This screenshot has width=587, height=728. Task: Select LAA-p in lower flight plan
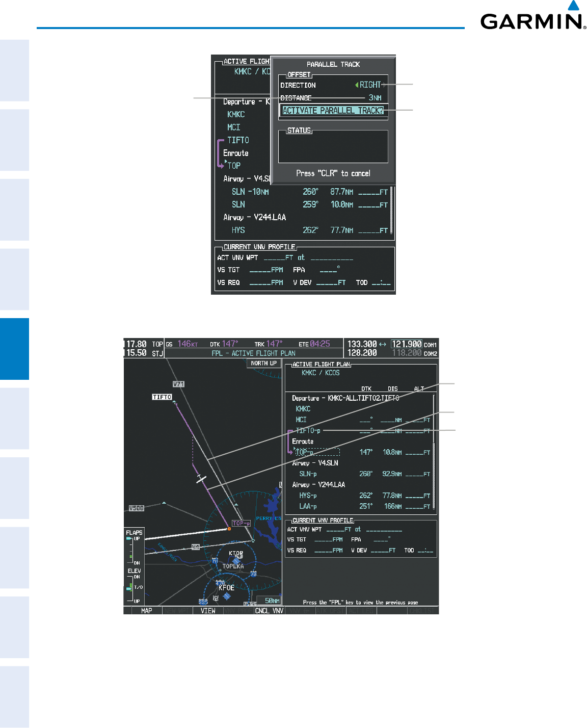pyautogui.click(x=308, y=506)
